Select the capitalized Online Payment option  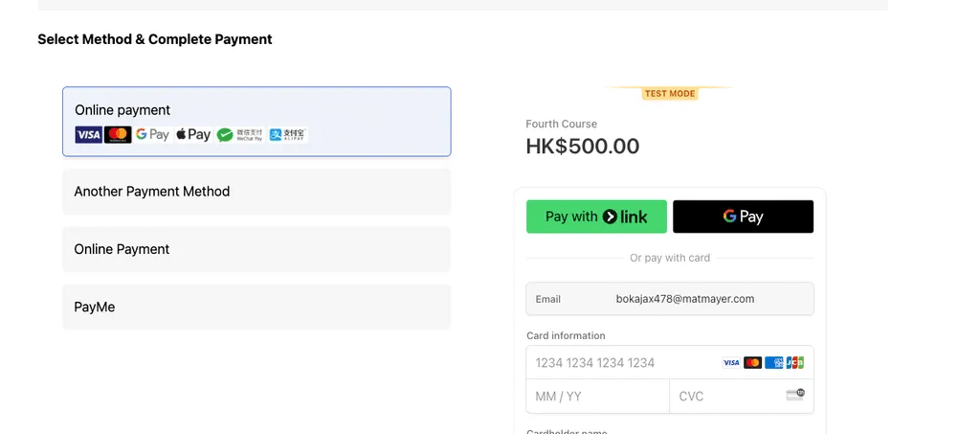256,249
